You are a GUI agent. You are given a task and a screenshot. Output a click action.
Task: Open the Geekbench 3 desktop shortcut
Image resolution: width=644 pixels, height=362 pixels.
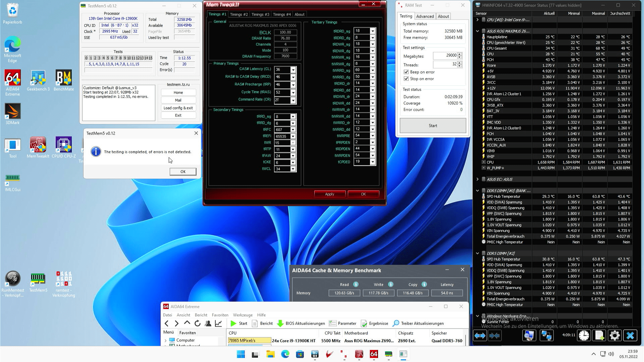point(38,80)
